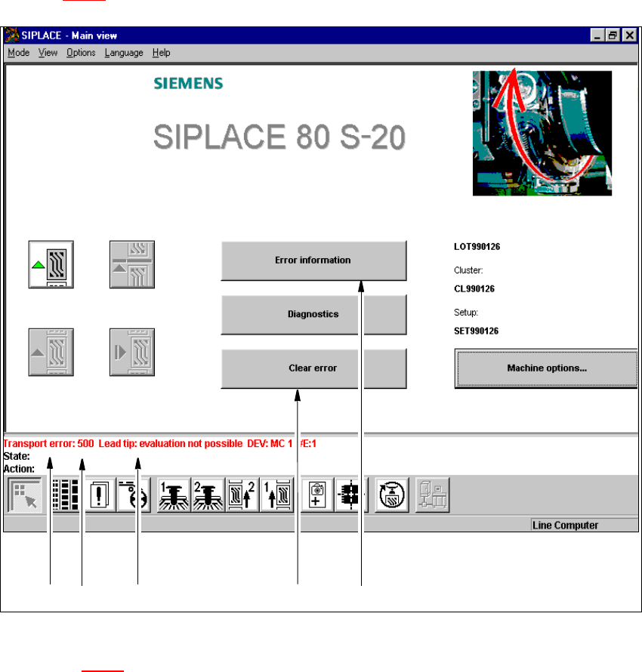Close the SIPLACE main view window
Image resolution: width=642 pixels, height=672 pixels.
(630, 35)
